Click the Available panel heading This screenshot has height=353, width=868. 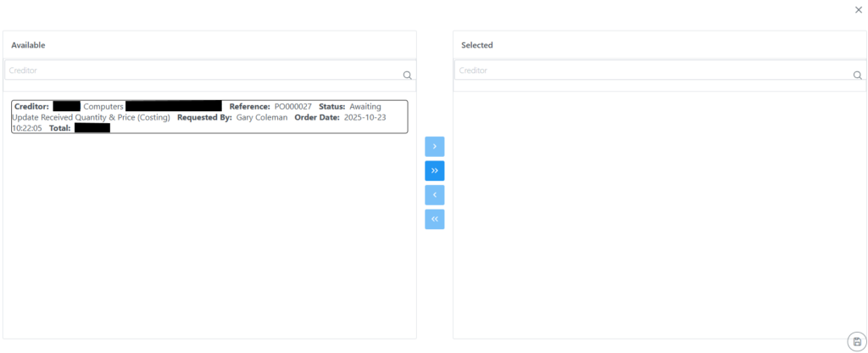28,45
